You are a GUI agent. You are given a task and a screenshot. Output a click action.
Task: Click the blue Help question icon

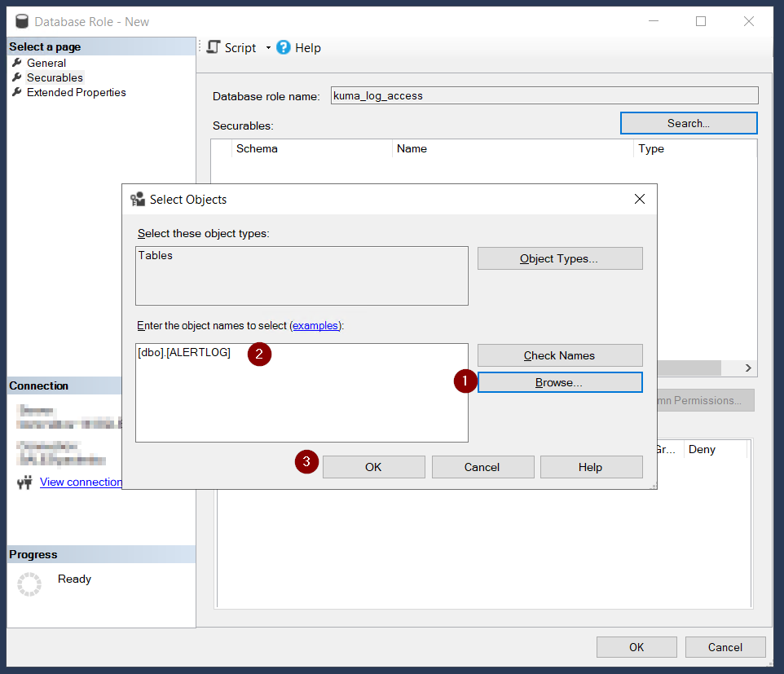pyautogui.click(x=284, y=47)
